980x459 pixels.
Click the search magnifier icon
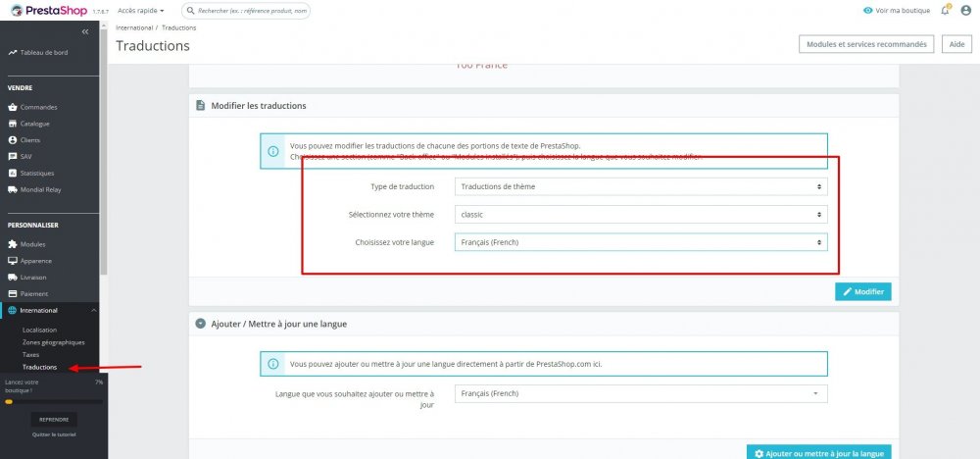pyautogui.click(x=191, y=11)
